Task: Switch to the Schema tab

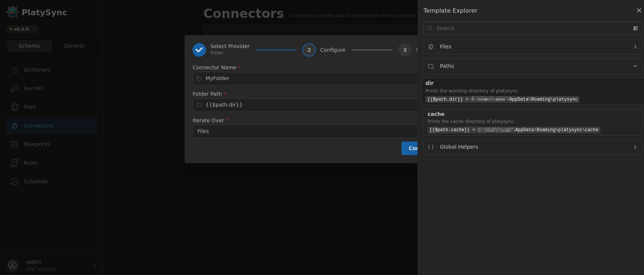Action: click(29, 46)
